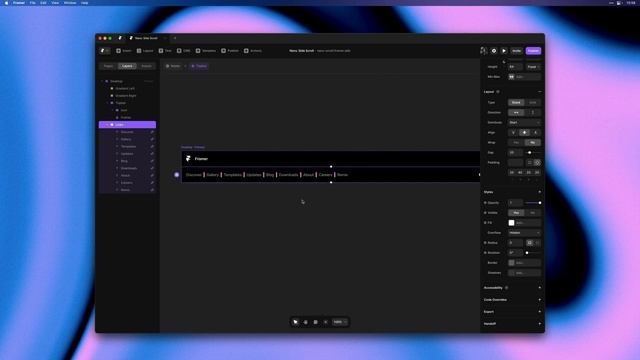Click the Discover link on the canvas
The width and height of the screenshot is (640, 360).
pos(193,175)
